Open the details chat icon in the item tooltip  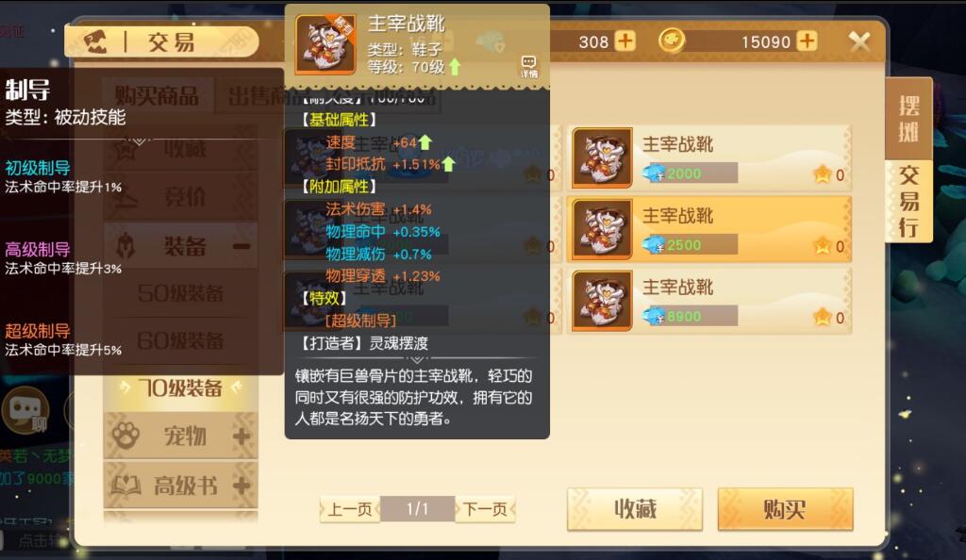coord(528,66)
